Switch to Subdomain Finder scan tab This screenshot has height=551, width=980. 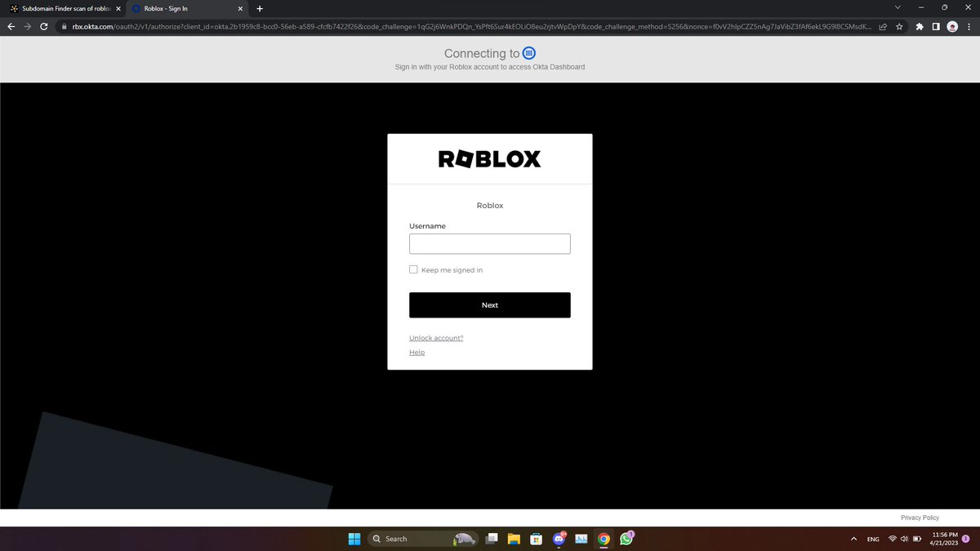coord(64,8)
